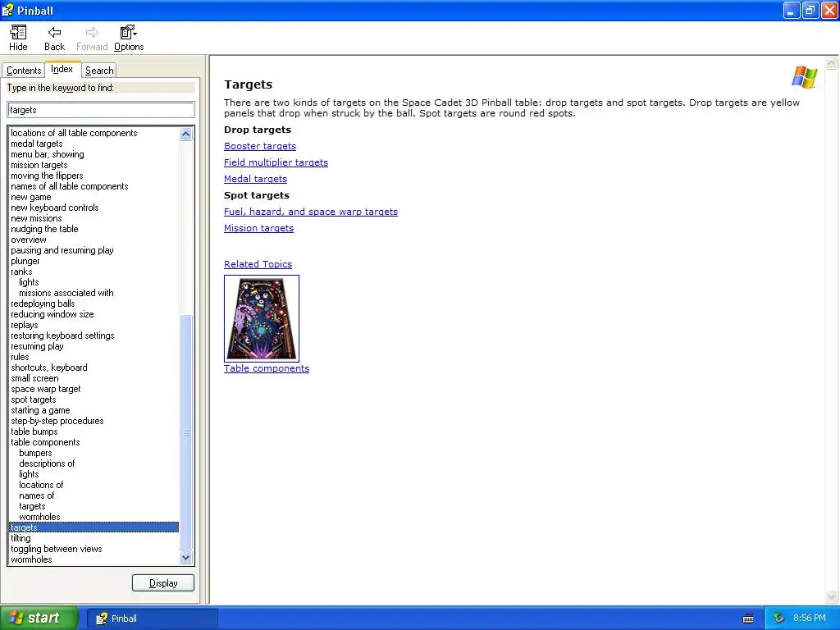
Task: Select 'moving the flippers' index entry
Action: (47, 176)
